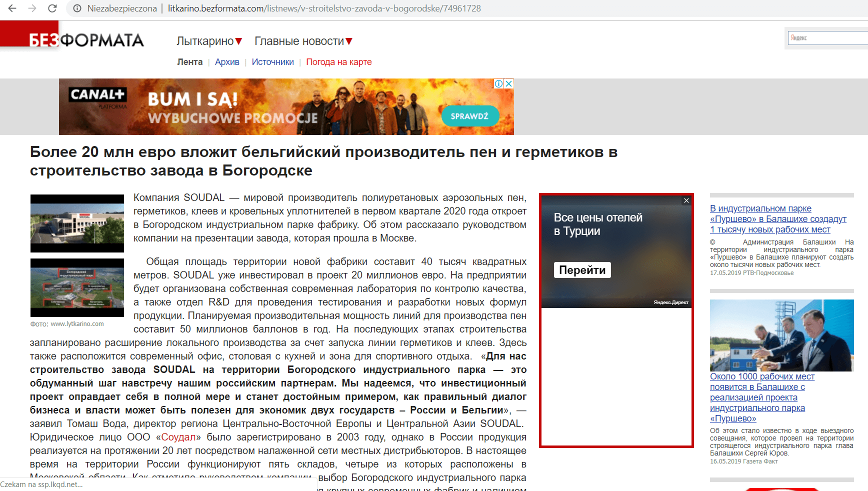The height and width of the screenshot is (491, 868).
Task: Expand the Главные новости dropdown
Action: (303, 41)
